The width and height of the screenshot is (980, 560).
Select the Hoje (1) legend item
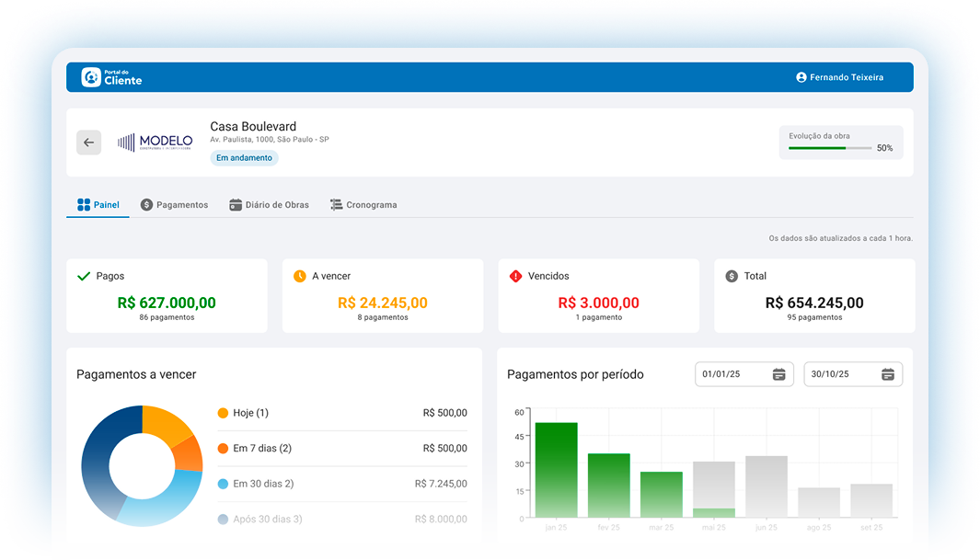pos(250,413)
